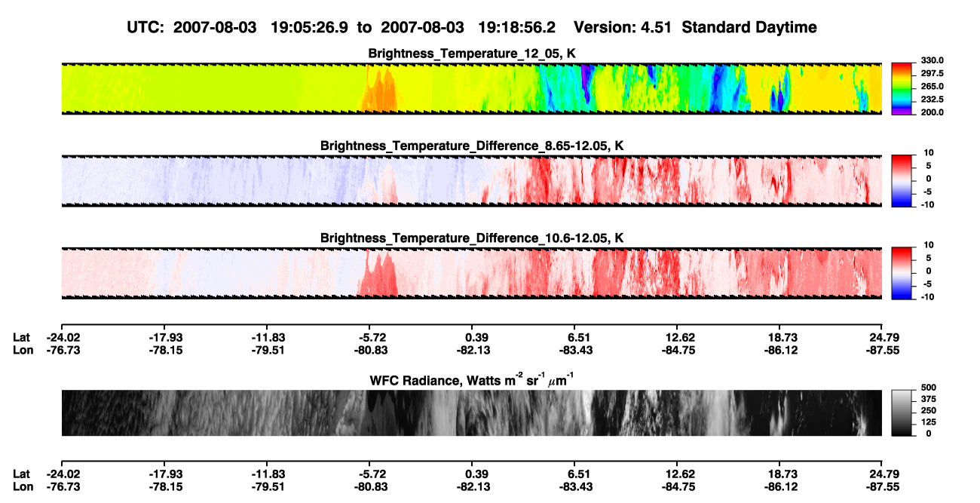Click Lon '-84.75' on the bottom-most axis
The width and height of the screenshot is (980, 503).
click(680, 487)
